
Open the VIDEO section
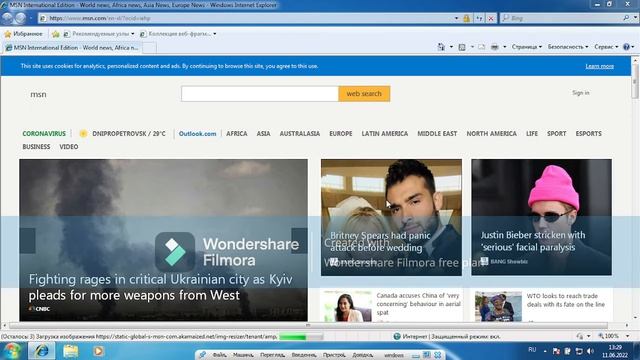[x=69, y=147]
